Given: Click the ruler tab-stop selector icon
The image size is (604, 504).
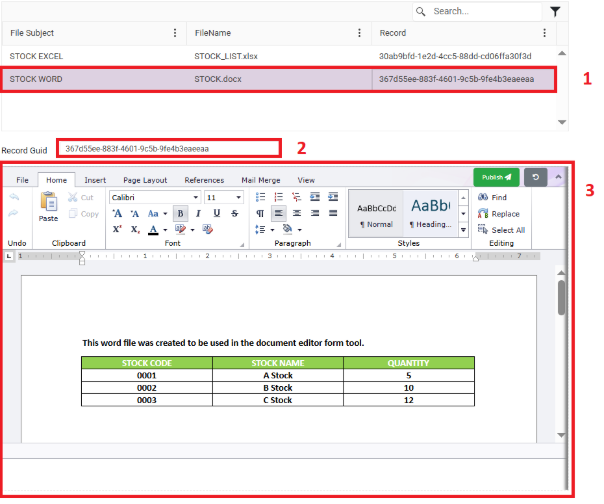Looking at the screenshot, I should coord(9,256).
